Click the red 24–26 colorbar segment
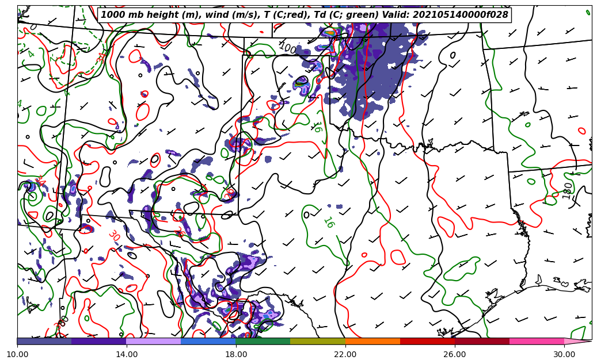 [427, 341]
